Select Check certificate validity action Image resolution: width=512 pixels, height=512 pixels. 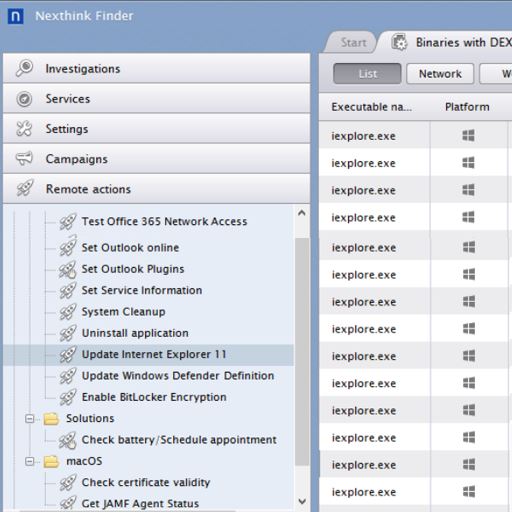click(146, 482)
